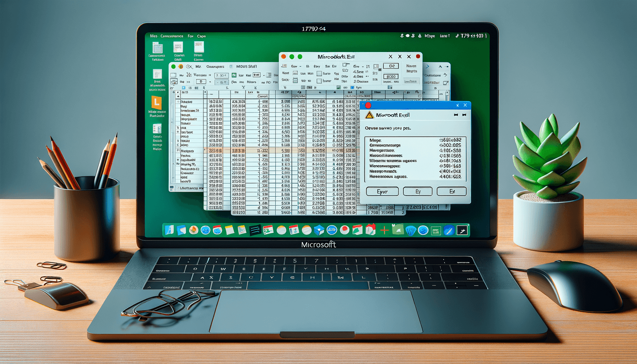
Task: Open the Safari compass dock icon
Action: pyautogui.click(x=449, y=231)
